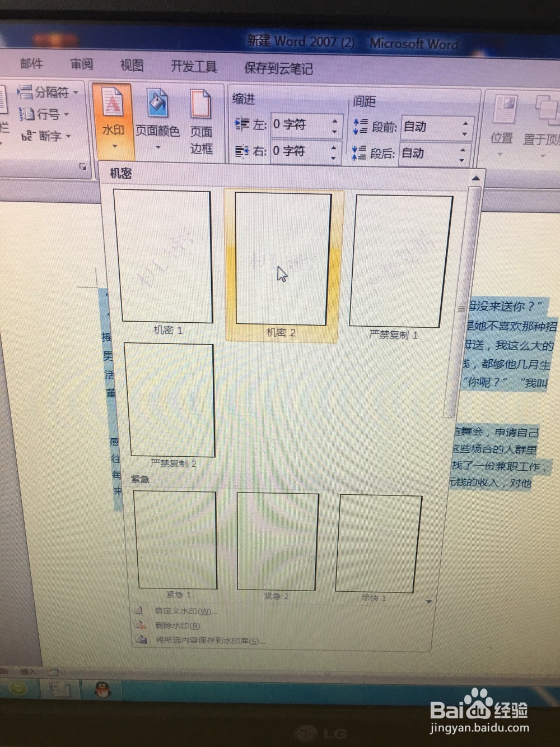This screenshot has width=560, height=747.
Task: Click the 机密 gallery section header
Action: point(120,174)
